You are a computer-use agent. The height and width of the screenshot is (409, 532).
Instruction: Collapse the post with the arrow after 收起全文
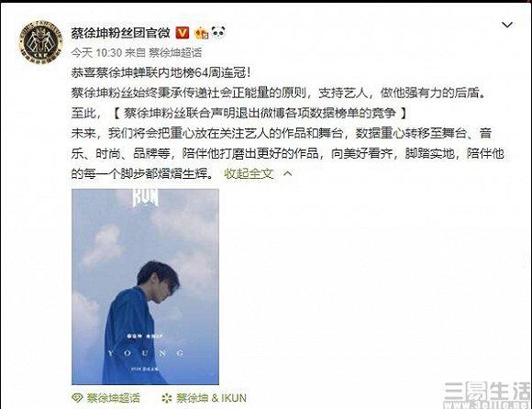click(288, 173)
